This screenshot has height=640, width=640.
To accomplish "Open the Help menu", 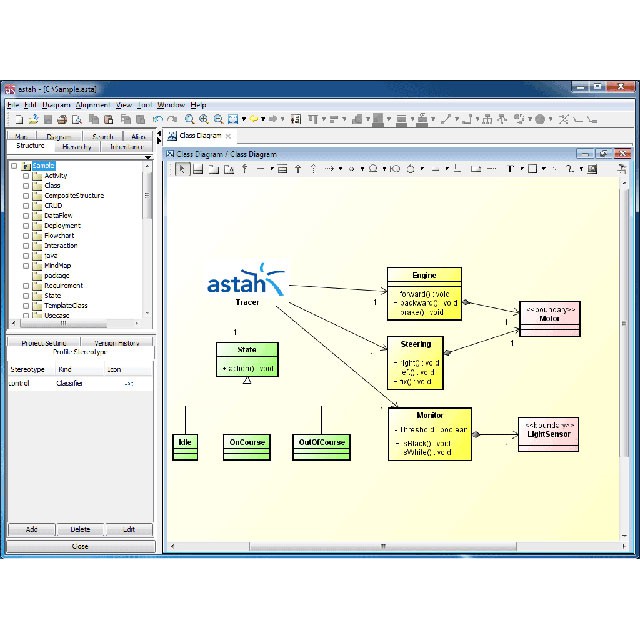I will [x=198, y=104].
